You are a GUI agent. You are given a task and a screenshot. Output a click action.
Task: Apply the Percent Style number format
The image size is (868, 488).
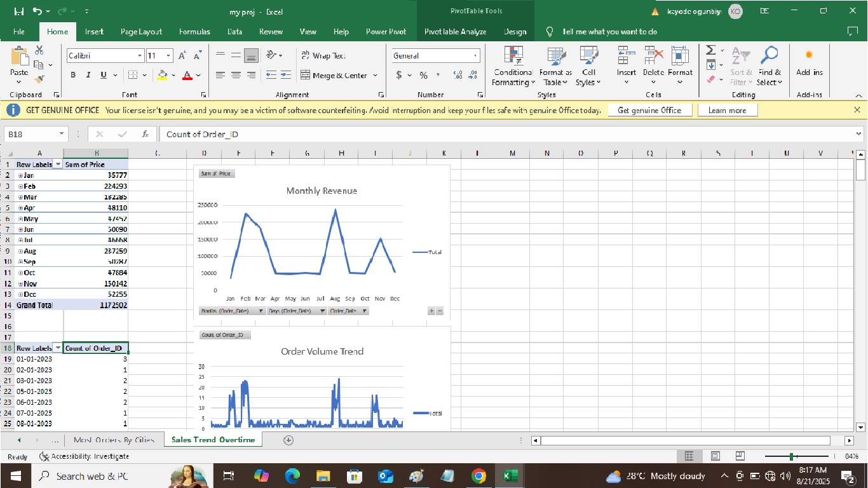(423, 75)
